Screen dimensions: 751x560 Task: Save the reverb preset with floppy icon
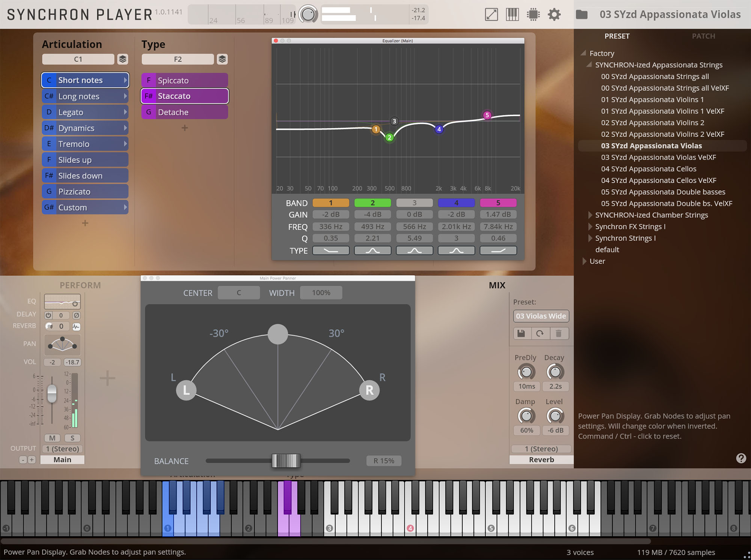[522, 333]
